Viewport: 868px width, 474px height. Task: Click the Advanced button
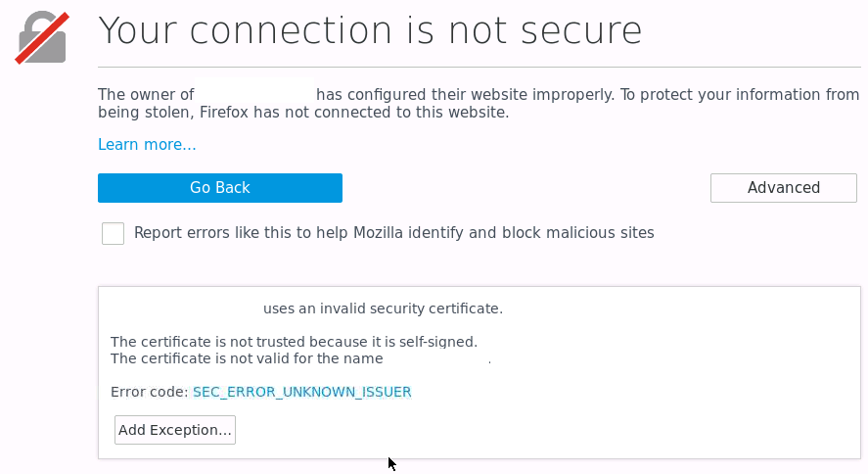(x=783, y=188)
